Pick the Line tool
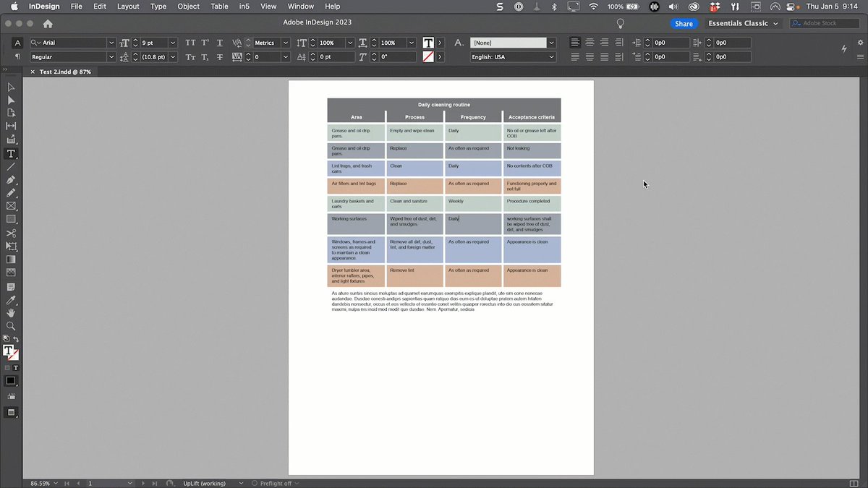Screen dimensions: 868x488 coord(11,166)
